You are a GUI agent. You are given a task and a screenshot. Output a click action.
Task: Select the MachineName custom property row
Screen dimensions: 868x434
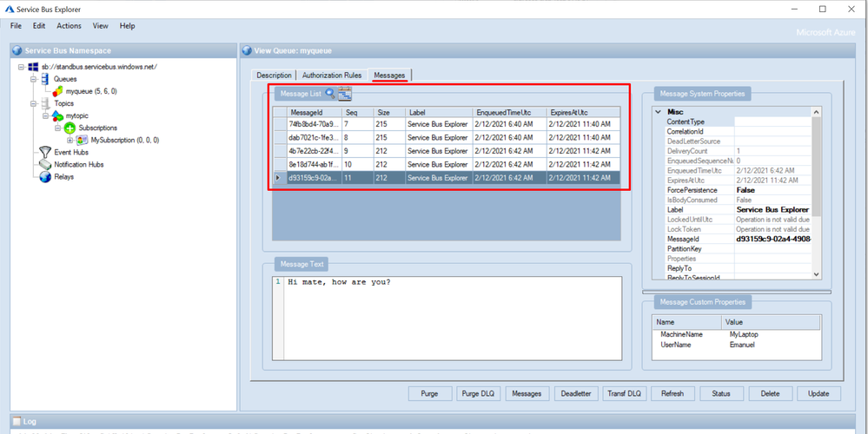(x=736, y=334)
